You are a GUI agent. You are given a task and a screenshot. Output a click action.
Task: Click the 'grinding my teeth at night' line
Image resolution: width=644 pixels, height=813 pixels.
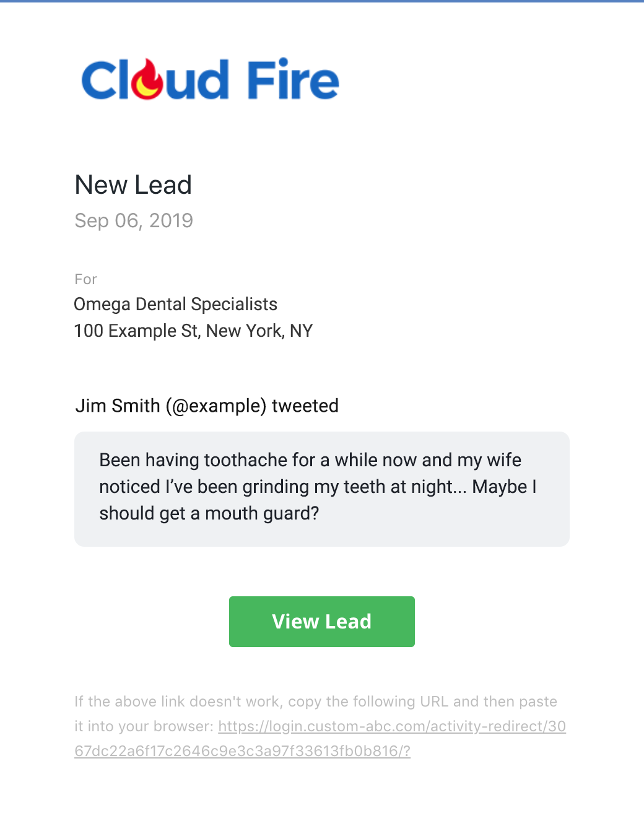pyautogui.click(x=318, y=487)
